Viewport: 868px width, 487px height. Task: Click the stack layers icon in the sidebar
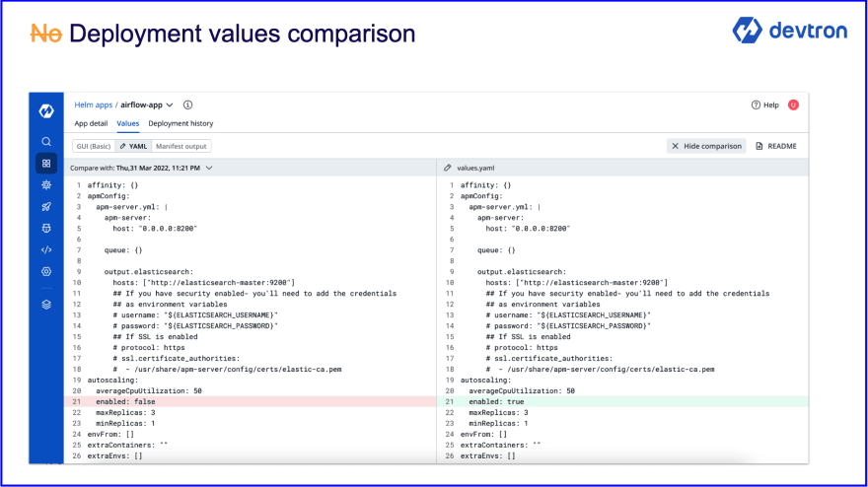46,305
